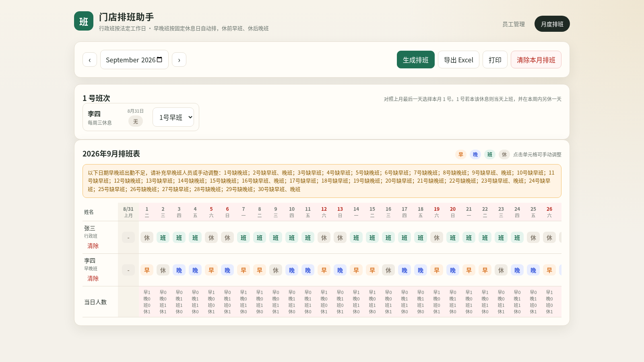The height and width of the screenshot is (362, 644).
Task: Click 张三's 班 cell on day 4
Action: 195,237
